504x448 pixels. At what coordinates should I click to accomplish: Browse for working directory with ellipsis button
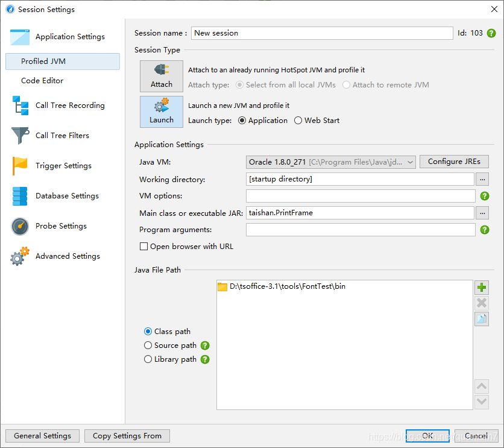482,179
